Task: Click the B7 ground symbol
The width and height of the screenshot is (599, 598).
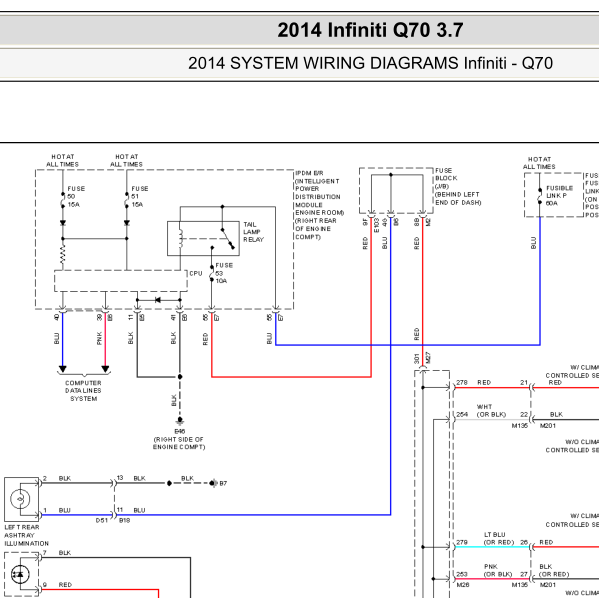Action: (213, 483)
